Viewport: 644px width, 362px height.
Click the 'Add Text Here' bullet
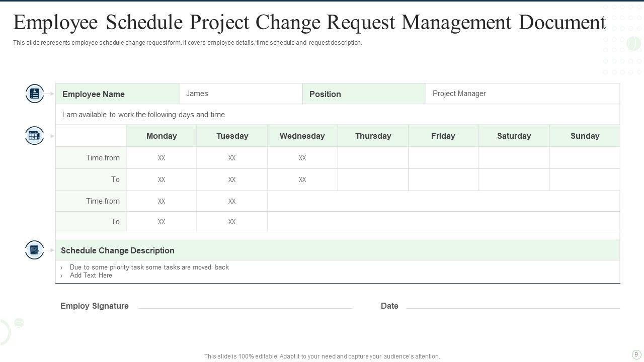pyautogui.click(x=91, y=276)
